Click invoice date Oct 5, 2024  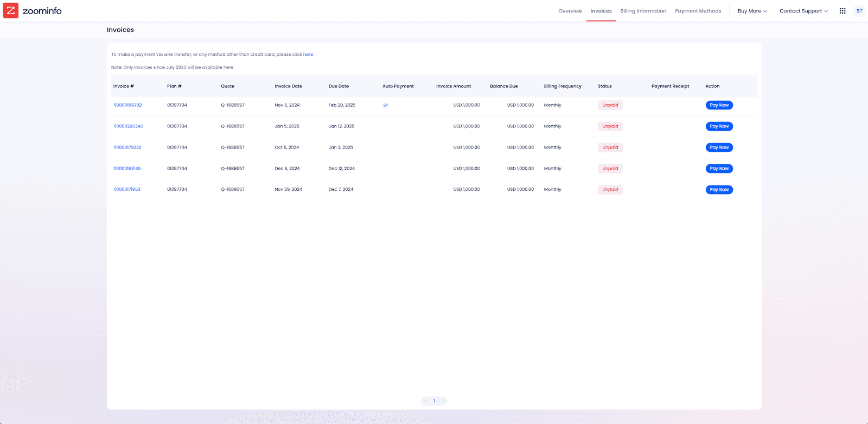[287, 147]
